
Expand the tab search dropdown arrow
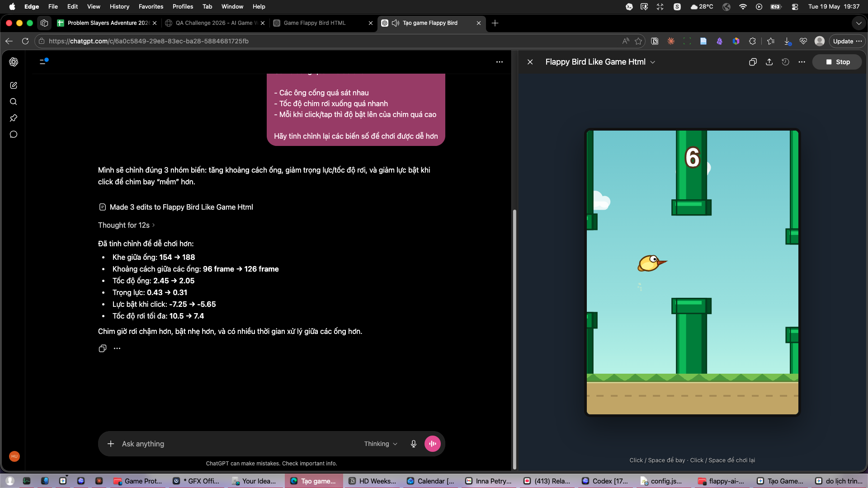click(859, 23)
